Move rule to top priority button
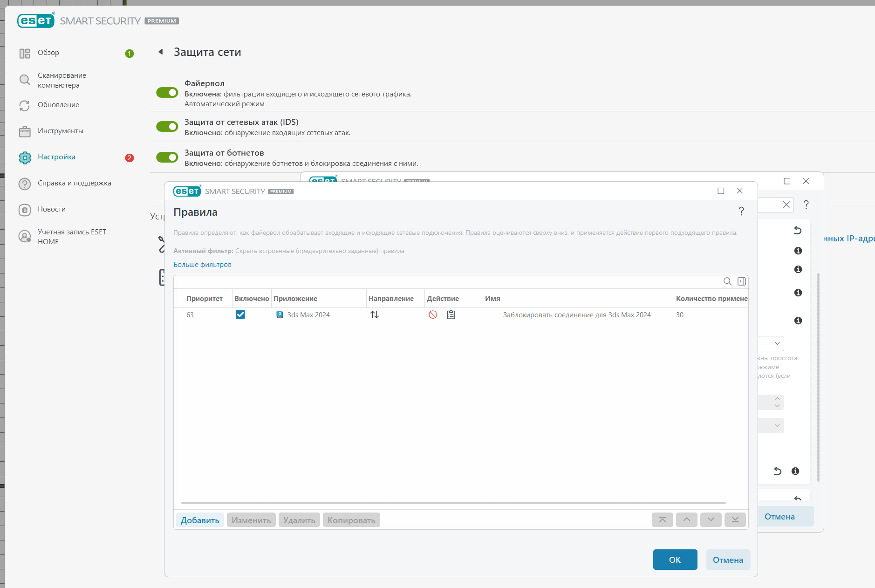Image resolution: width=875 pixels, height=588 pixels. 663,520
